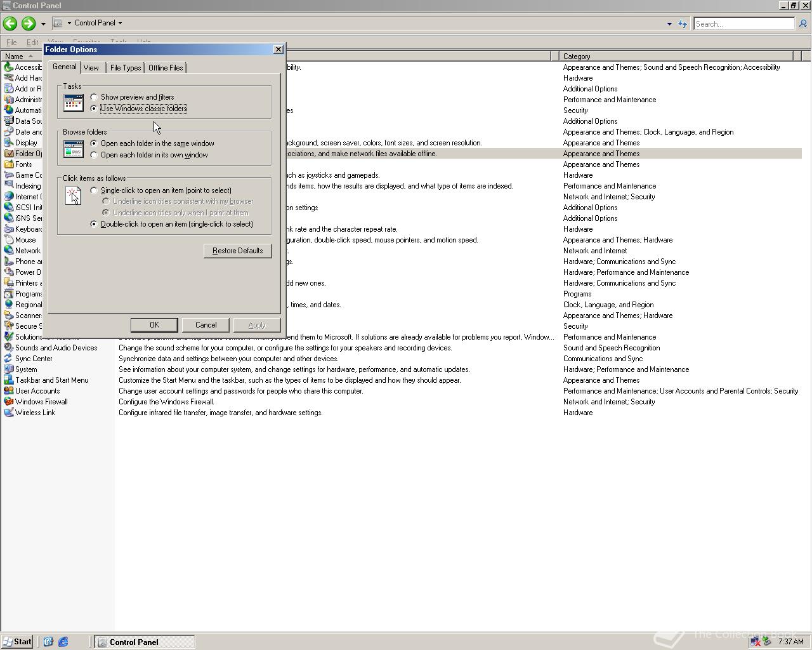The height and width of the screenshot is (650, 812).
Task: Click in the Search input field
Action: tap(743, 23)
